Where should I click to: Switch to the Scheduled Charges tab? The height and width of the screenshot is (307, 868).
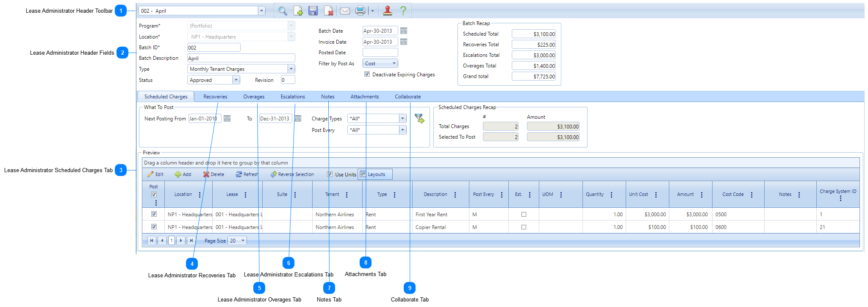[166, 97]
